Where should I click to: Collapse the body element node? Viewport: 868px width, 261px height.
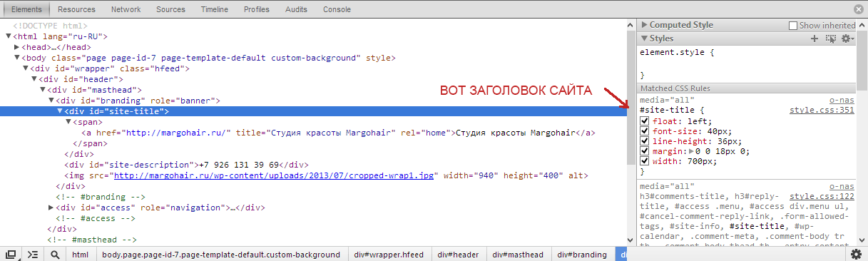(x=17, y=58)
